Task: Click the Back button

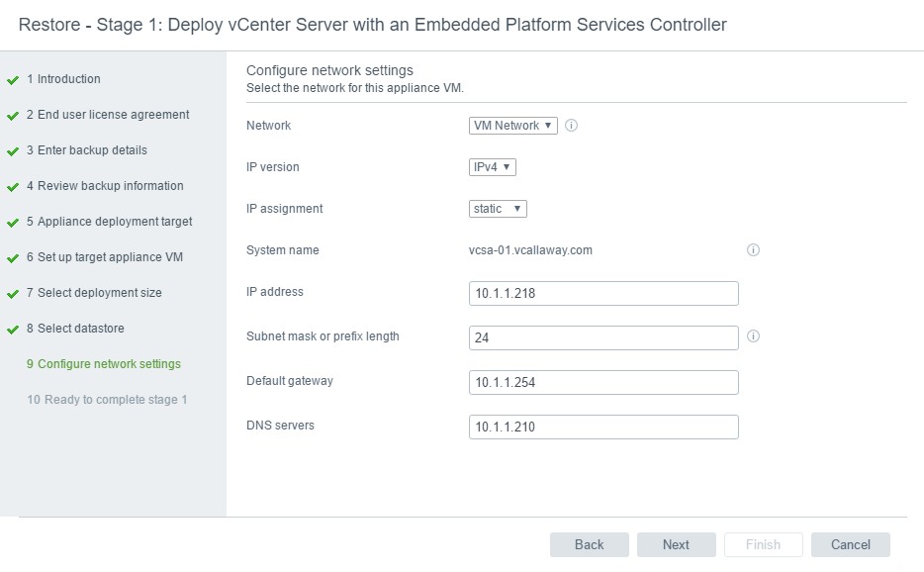Action: coord(590,545)
